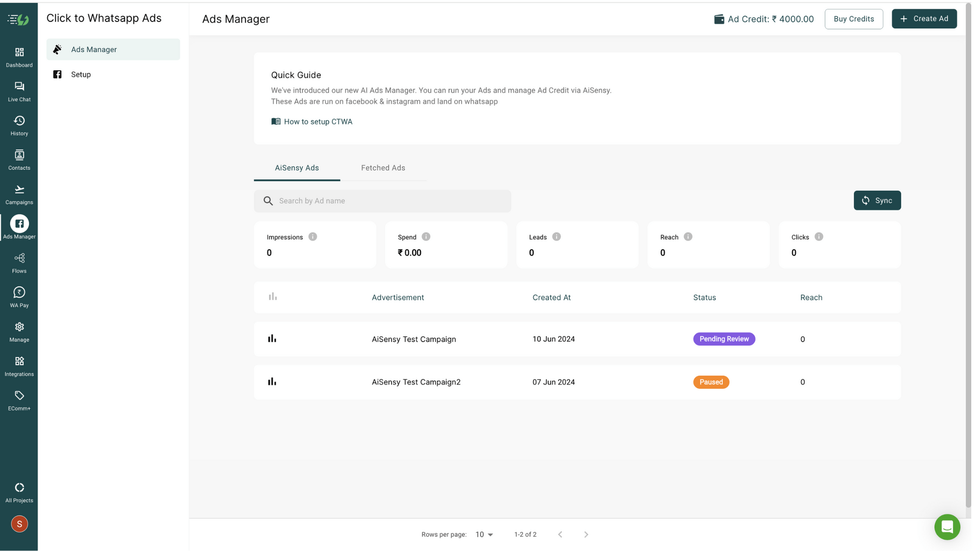Click the Impressions info icon
The width and height of the screenshot is (980, 551).
[x=313, y=237]
